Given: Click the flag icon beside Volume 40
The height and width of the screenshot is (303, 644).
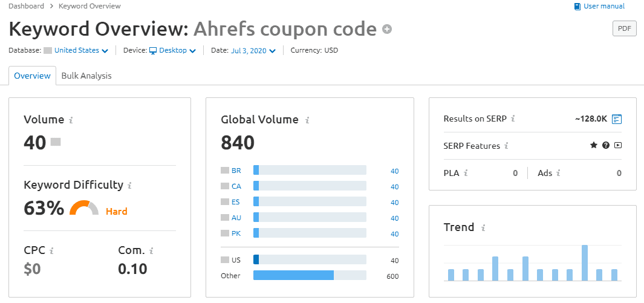Looking at the screenshot, I should [x=56, y=142].
